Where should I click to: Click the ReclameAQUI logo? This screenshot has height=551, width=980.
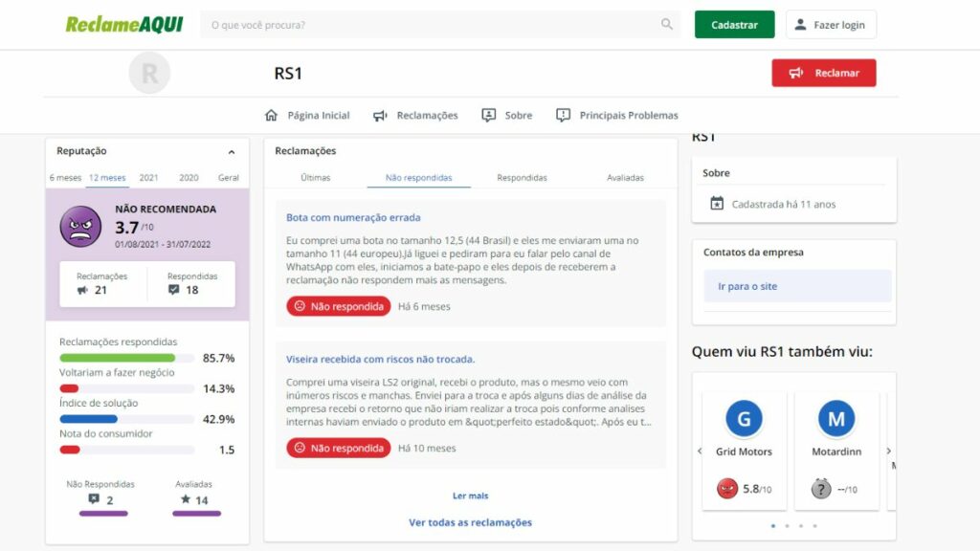coord(123,25)
